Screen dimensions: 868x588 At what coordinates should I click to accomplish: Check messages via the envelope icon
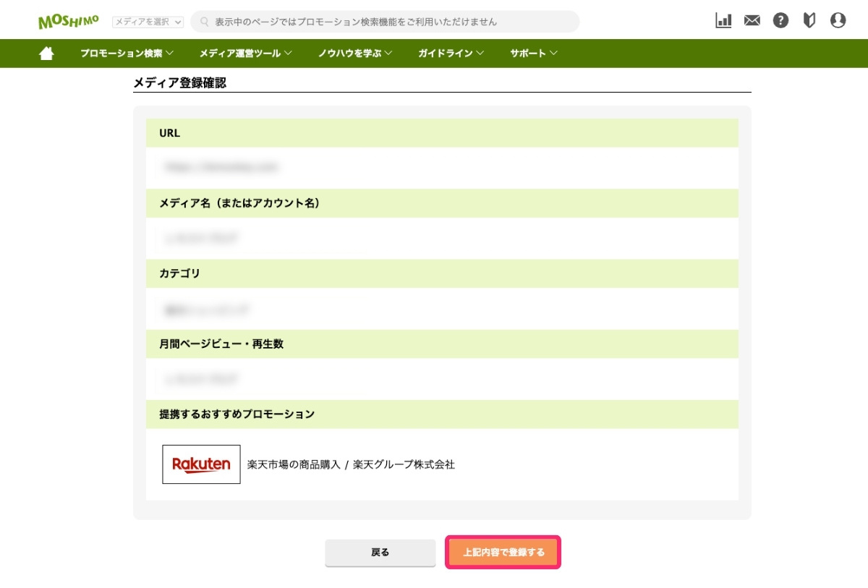tap(752, 20)
